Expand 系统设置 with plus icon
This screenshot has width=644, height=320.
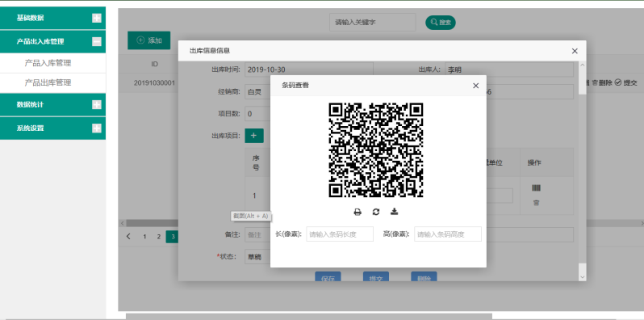tap(97, 128)
